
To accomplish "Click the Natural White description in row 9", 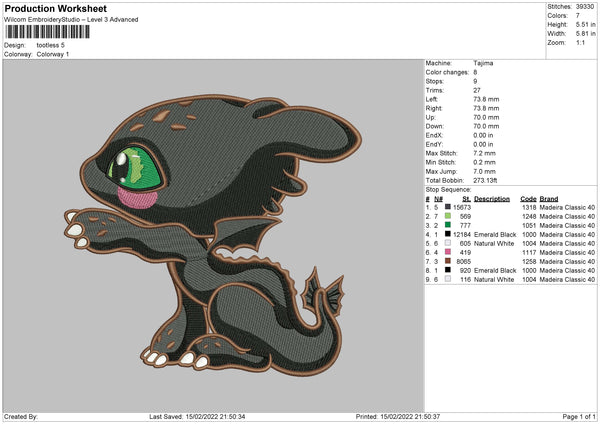I will coord(494,279).
